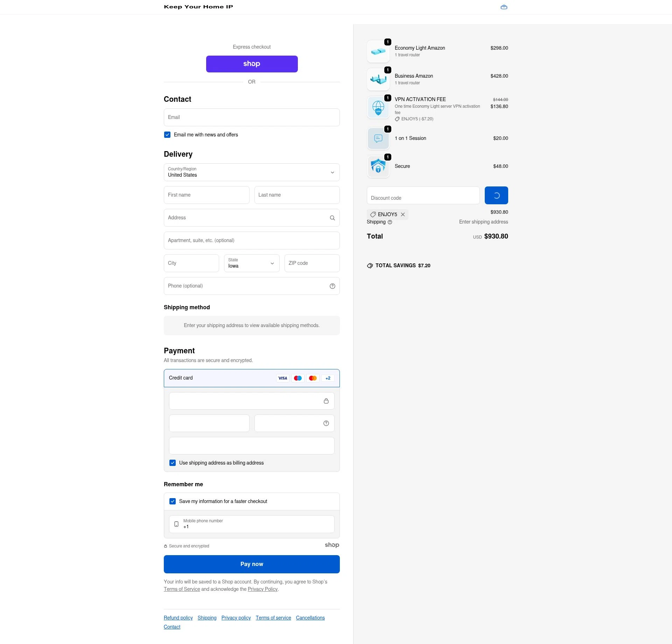
Task: Open the phone number help tooltip icon
Action: pos(332,286)
